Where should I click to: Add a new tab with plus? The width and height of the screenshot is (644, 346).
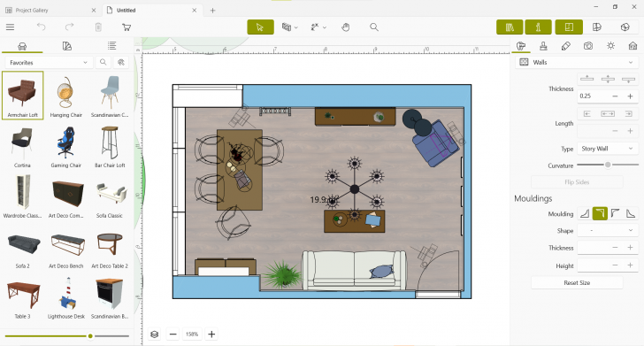click(212, 11)
